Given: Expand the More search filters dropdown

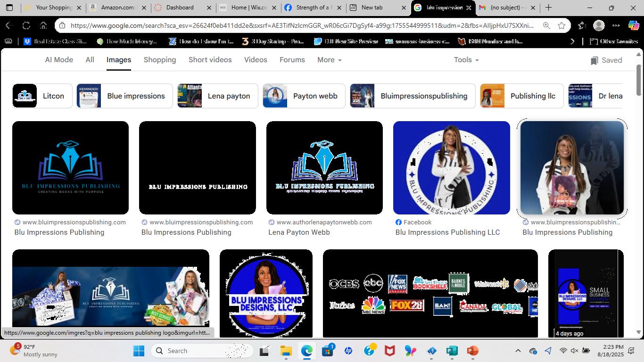Looking at the screenshot, I should (x=329, y=60).
